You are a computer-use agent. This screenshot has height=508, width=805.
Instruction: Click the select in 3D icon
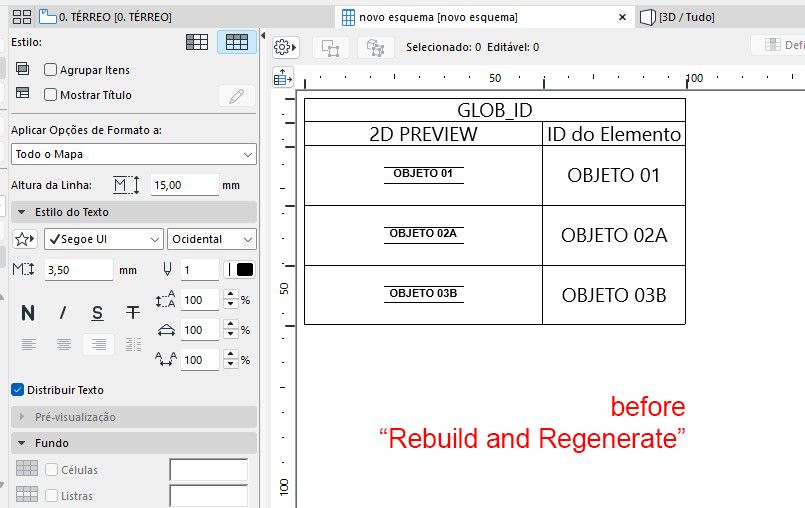(x=375, y=48)
